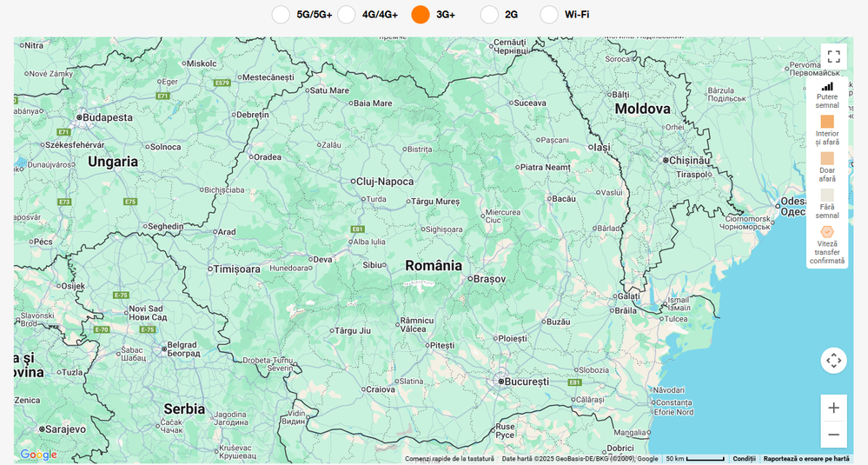This screenshot has height=465, width=868.
Task: Select the 2G coverage option
Action: tap(489, 15)
